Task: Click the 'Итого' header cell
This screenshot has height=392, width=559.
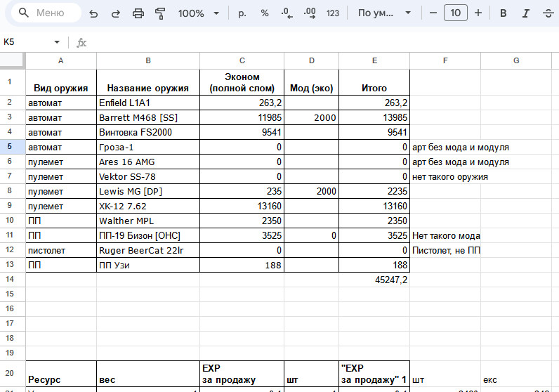Action: [374, 82]
